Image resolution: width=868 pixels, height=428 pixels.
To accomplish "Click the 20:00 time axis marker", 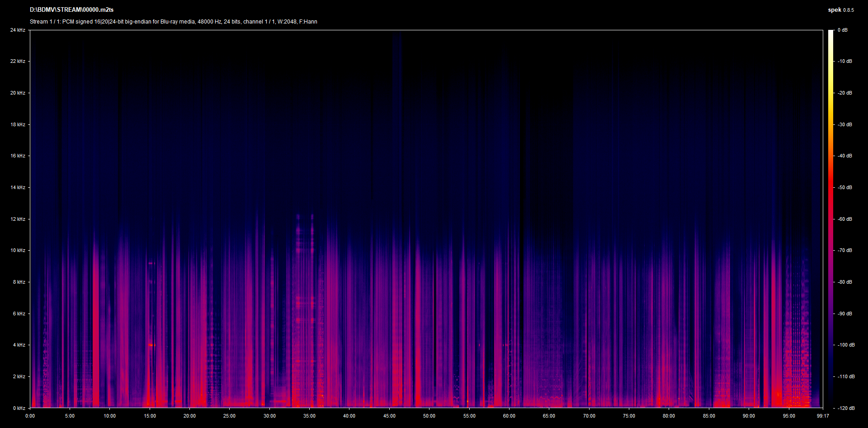I will 189,416.
